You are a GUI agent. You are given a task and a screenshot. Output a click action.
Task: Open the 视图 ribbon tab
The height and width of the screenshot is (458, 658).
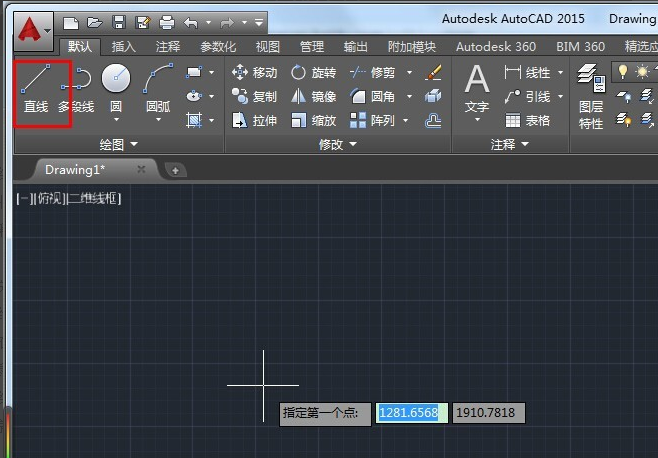click(268, 46)
